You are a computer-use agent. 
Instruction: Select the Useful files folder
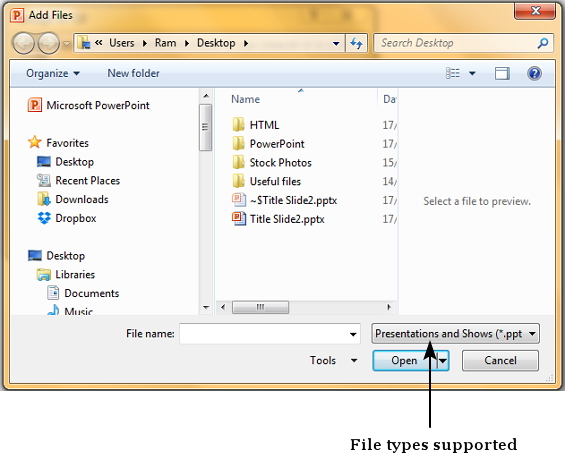coord(267,181)
